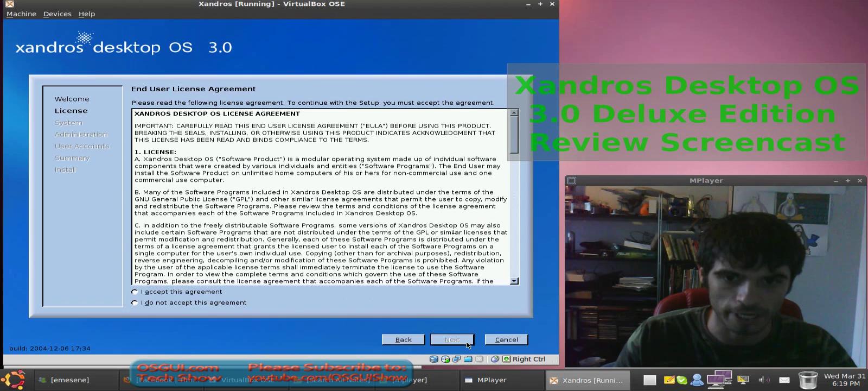Click the mouse integration icon in VirtualBox status bar
This screenshot has width=868, height=391.
coord(495,359)
